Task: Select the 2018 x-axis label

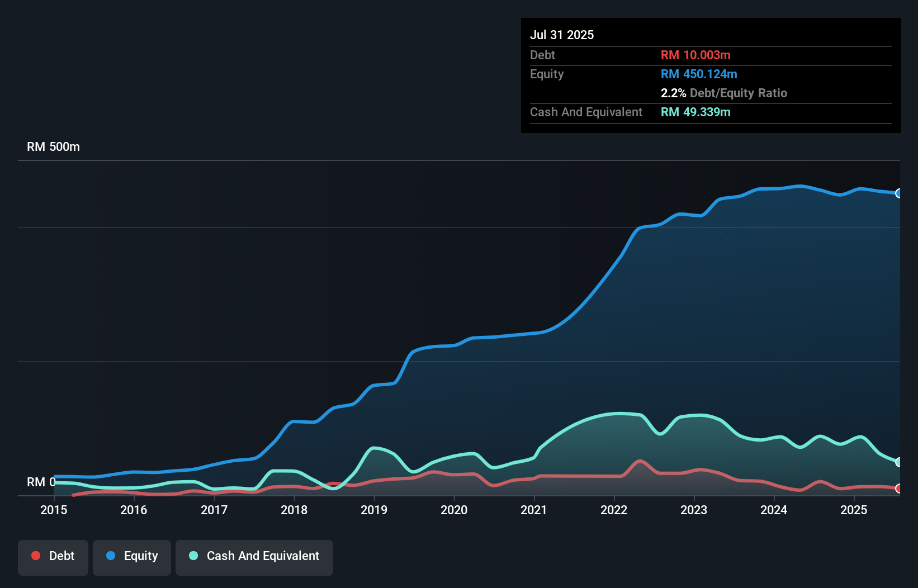Action: point(294,510)
